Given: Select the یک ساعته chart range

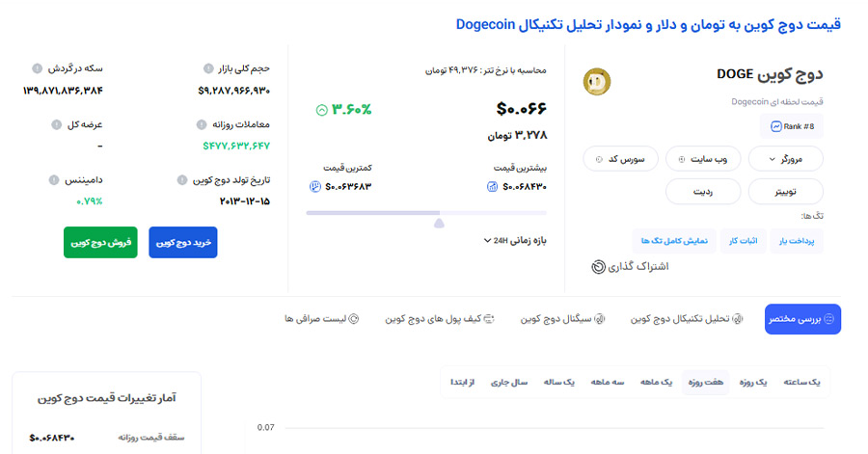Looking at the screenshot, I should click(801, 382).
